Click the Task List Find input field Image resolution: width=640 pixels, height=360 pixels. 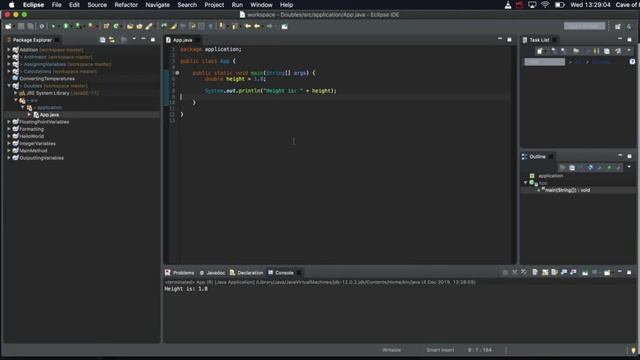(544, 62)
